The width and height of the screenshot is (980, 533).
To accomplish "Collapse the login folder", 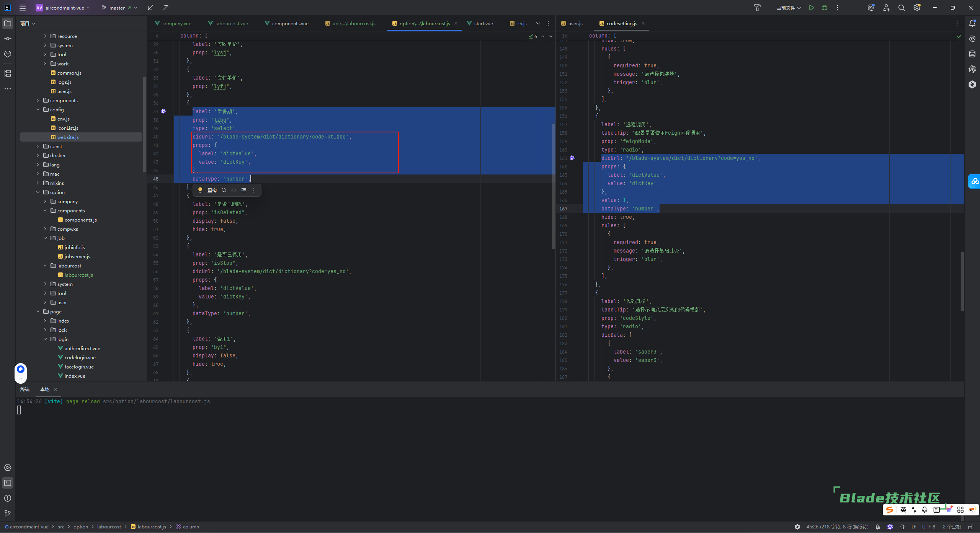I will [x=45, y=339].
